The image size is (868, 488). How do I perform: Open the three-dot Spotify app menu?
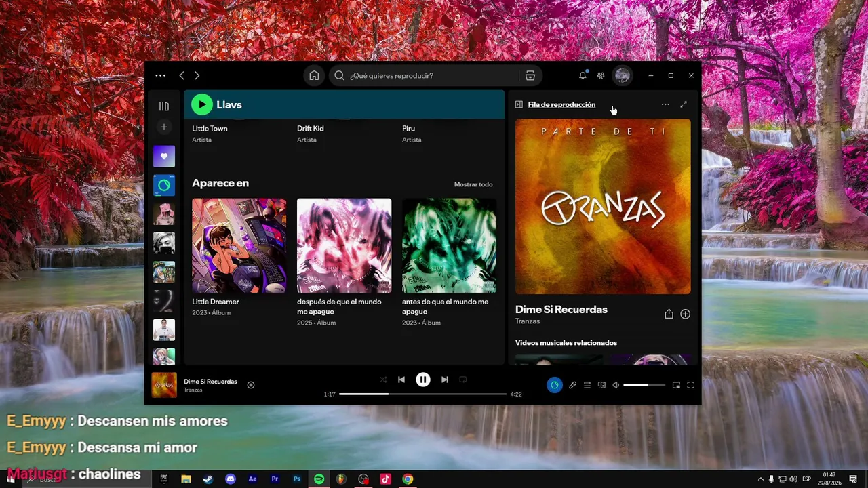(x=160, y=76)
